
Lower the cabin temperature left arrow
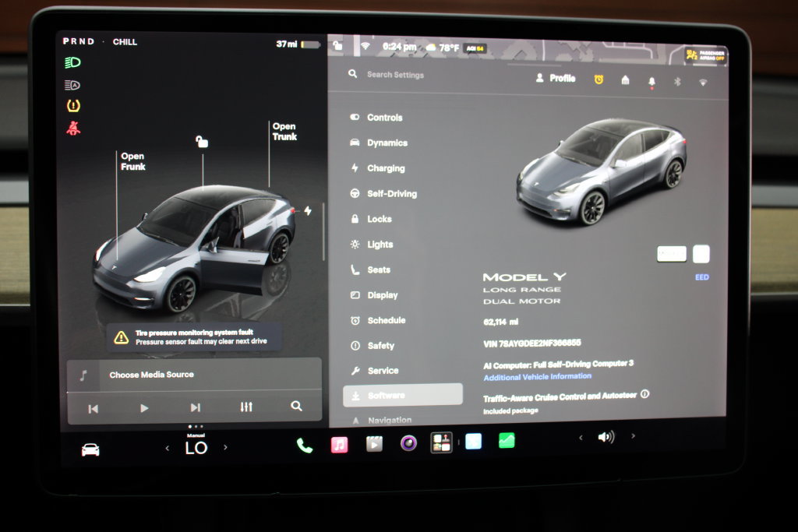(168, 448)
